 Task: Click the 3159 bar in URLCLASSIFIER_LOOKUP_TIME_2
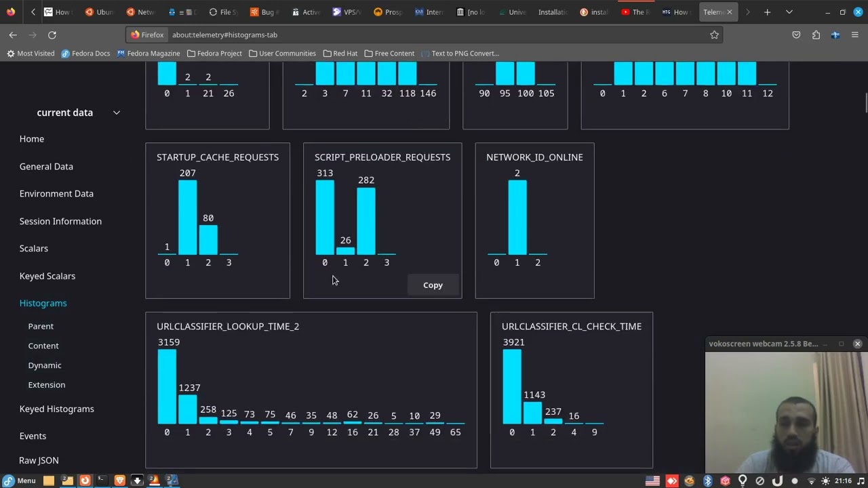167,386
